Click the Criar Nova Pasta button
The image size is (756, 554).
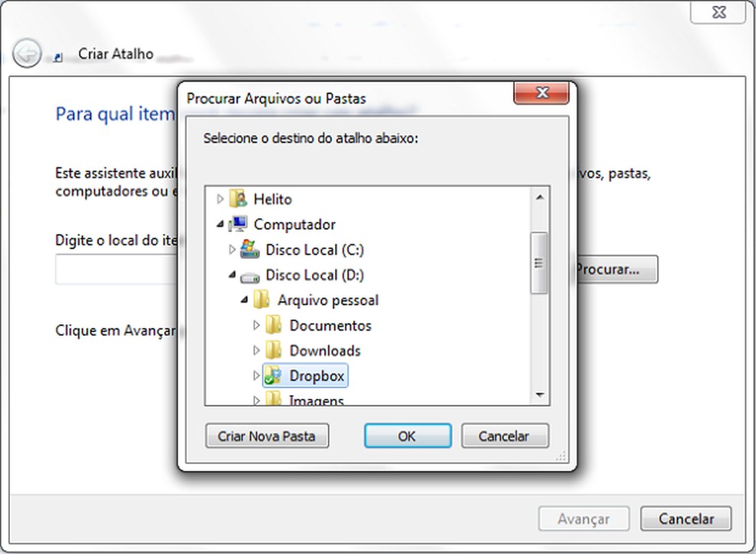click(x=267, y=436)
